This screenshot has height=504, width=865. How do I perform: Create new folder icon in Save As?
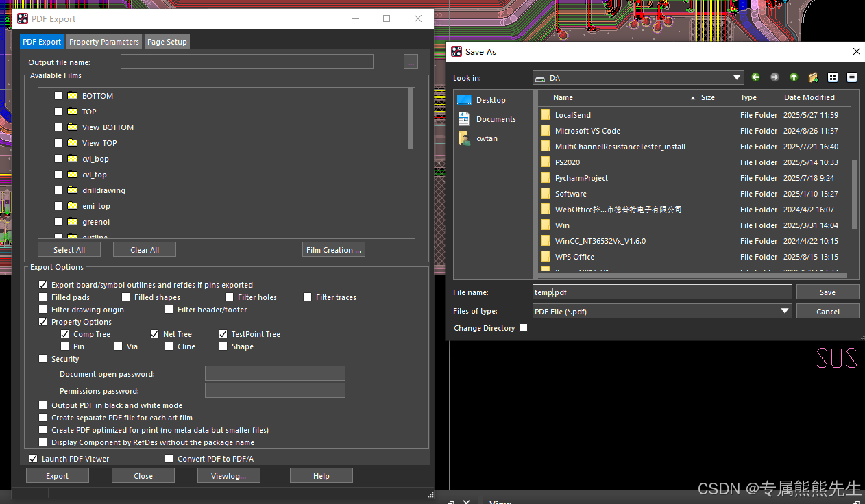click(813, 77)
